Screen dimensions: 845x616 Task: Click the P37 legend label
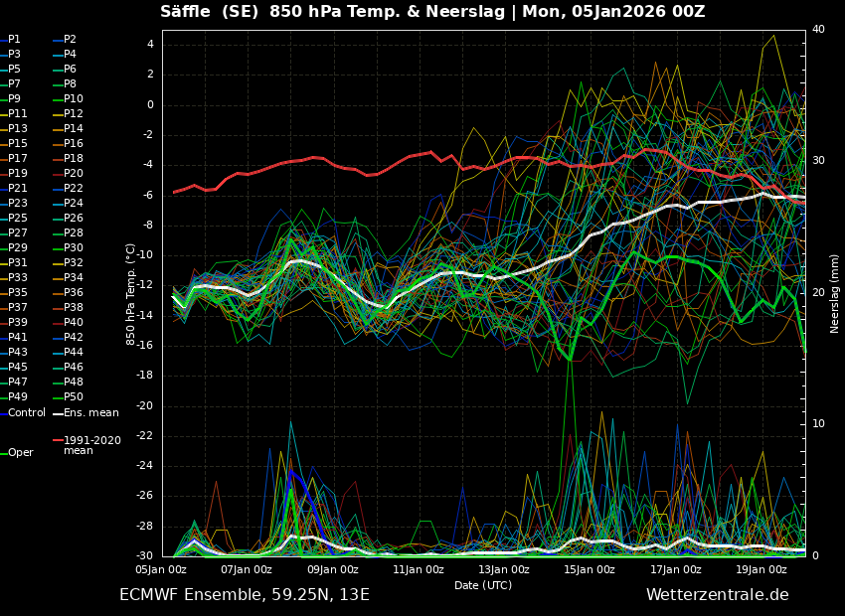pyautogui.click(x=17, y=307)
